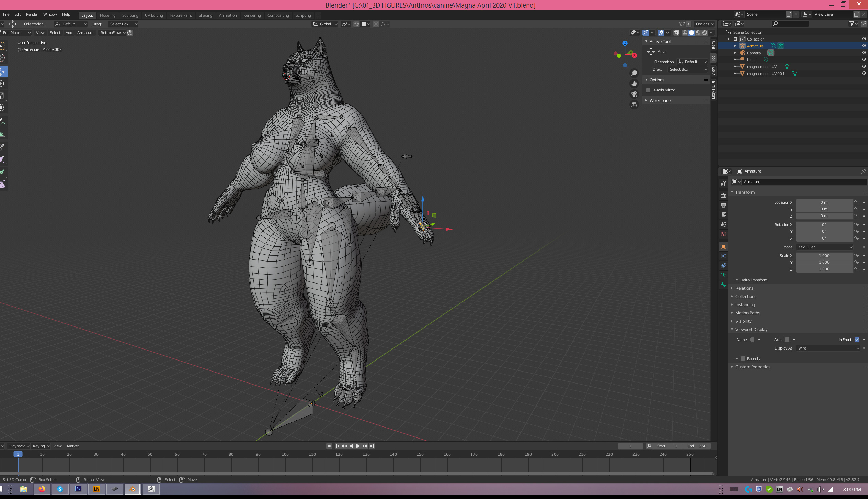Open Render properties tab
This screenshot has width=868, height=499.
723,195
